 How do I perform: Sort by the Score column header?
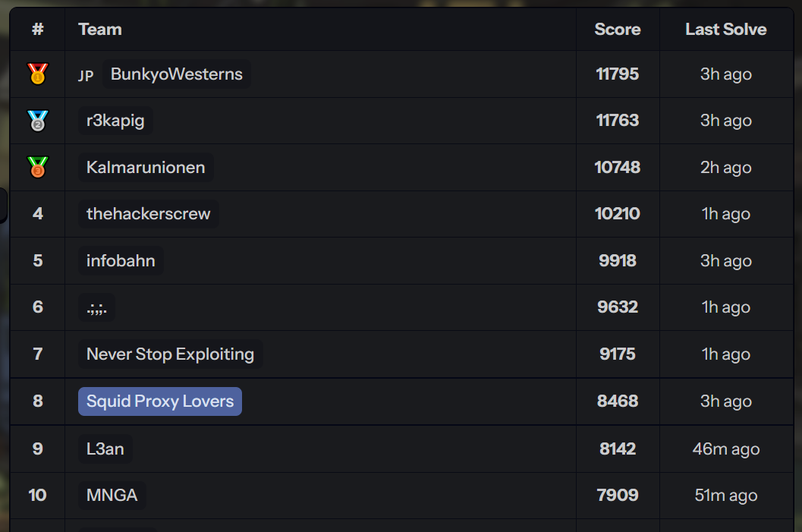(x=618, y=29)
